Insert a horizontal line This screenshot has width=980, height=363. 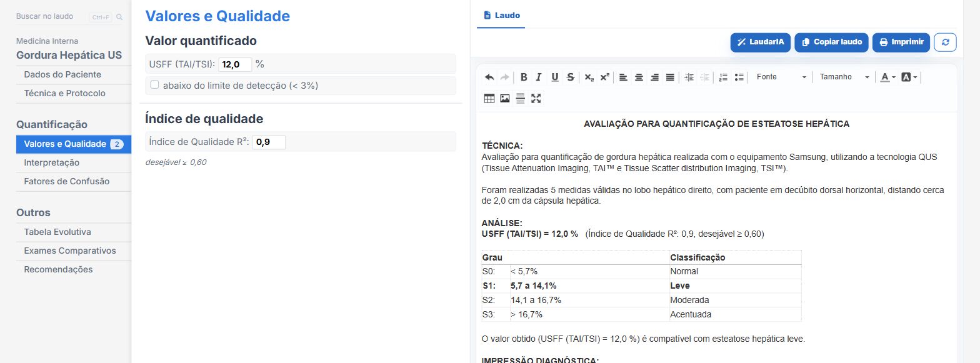point(520,98)
